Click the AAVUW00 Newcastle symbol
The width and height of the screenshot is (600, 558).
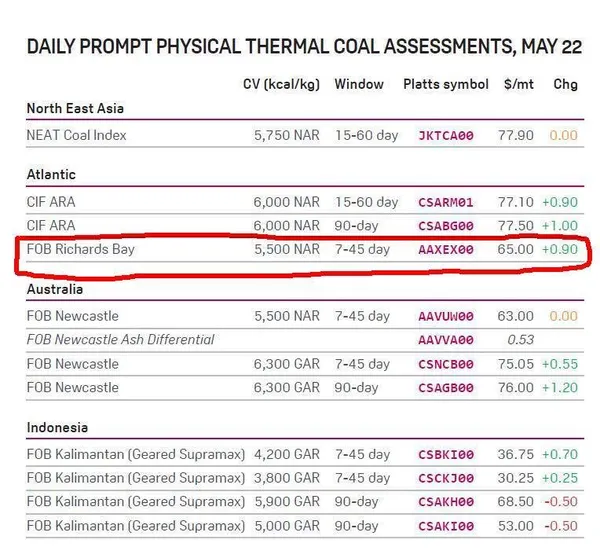pyautogui.click(x=446, y=317)
